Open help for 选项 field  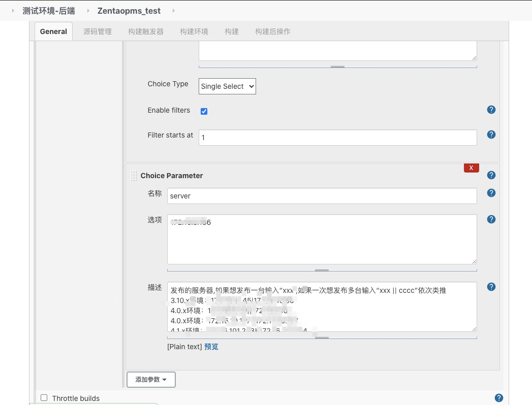(491, 219)
